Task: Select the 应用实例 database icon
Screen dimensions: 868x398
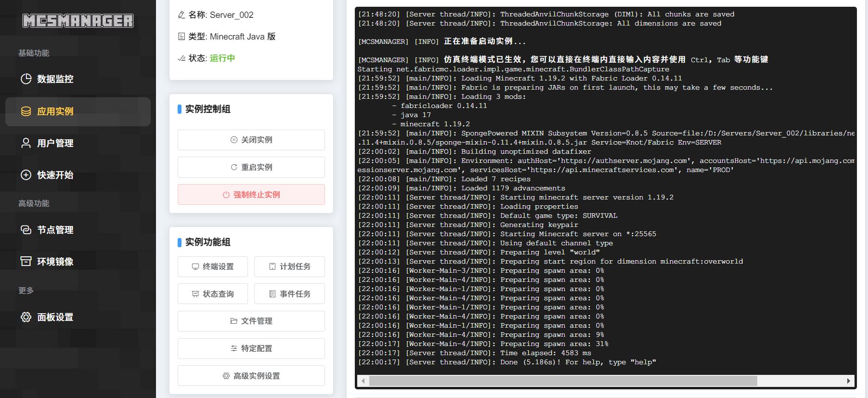Action: pyautogui.click(x=26, y=111)
